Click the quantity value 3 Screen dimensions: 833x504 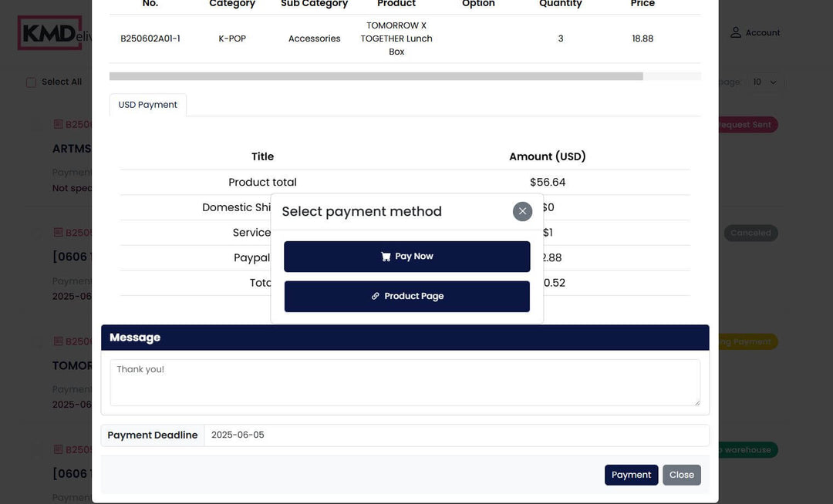click(x=561, y=39)
